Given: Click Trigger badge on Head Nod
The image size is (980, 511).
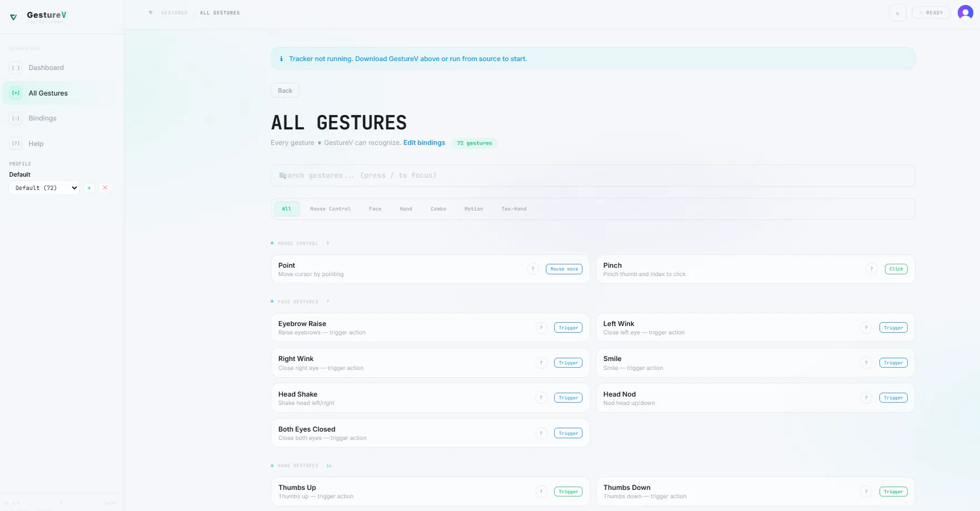Looking at the screenshot, I should point(893,398).
